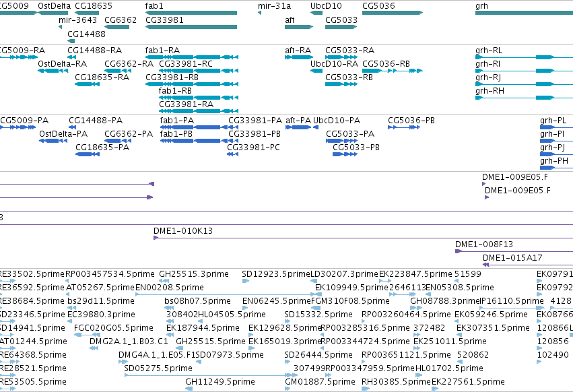
Task: Click the UbcD10 gene label
Action: point(326,6)
